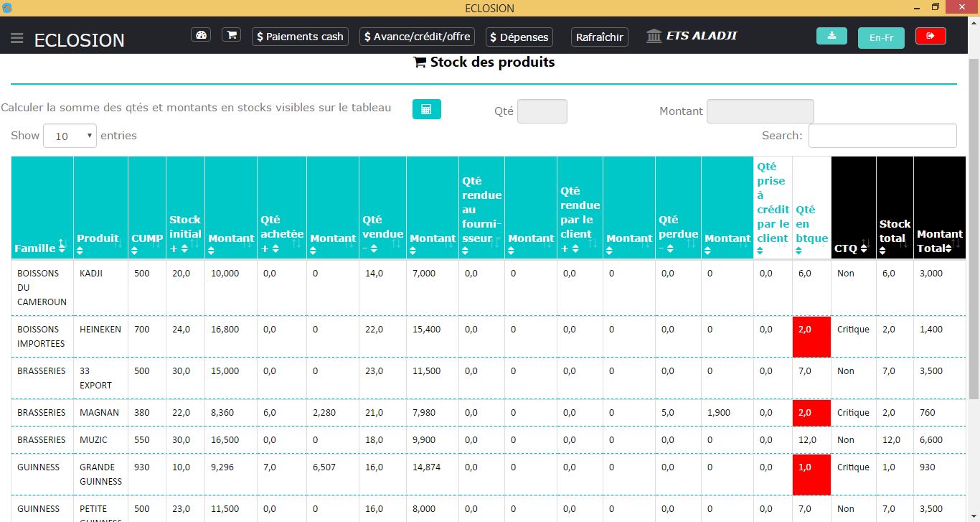Click the teal download button
The height and width of the screenshot is (522, 980).
click(831, 36)
